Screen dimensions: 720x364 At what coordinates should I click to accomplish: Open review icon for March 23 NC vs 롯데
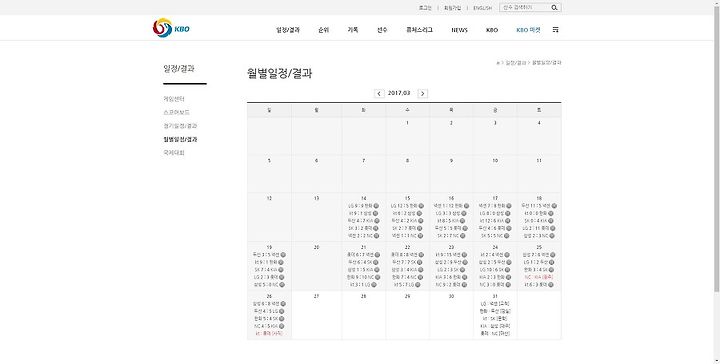point(464,285)
